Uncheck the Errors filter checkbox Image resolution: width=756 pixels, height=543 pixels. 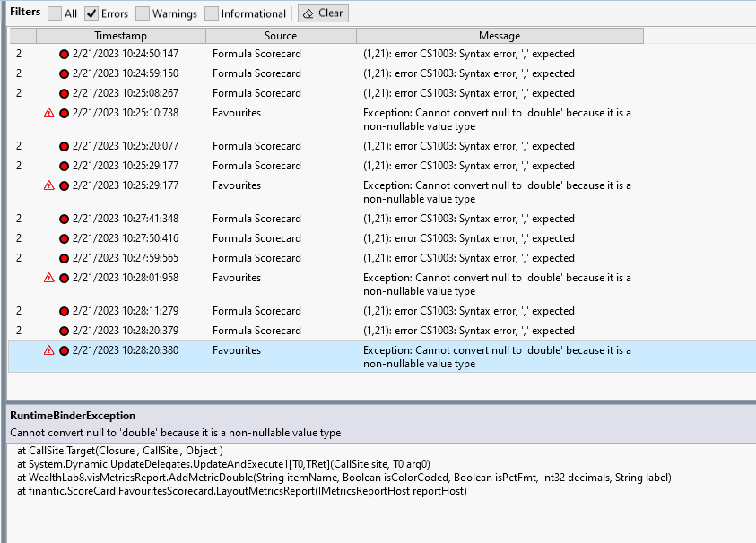pyautogui.click(x=91, y=13)
